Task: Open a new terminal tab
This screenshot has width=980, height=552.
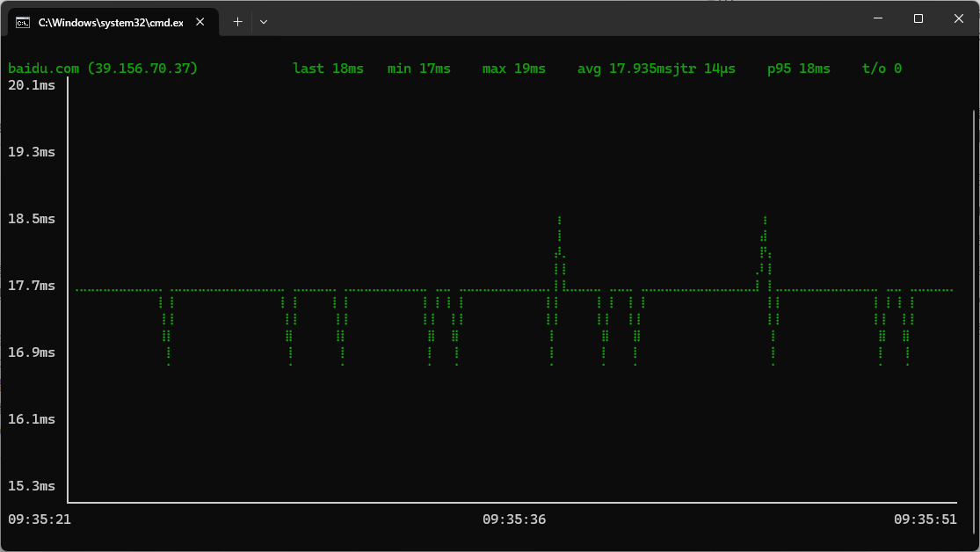Action: [236, 21]
